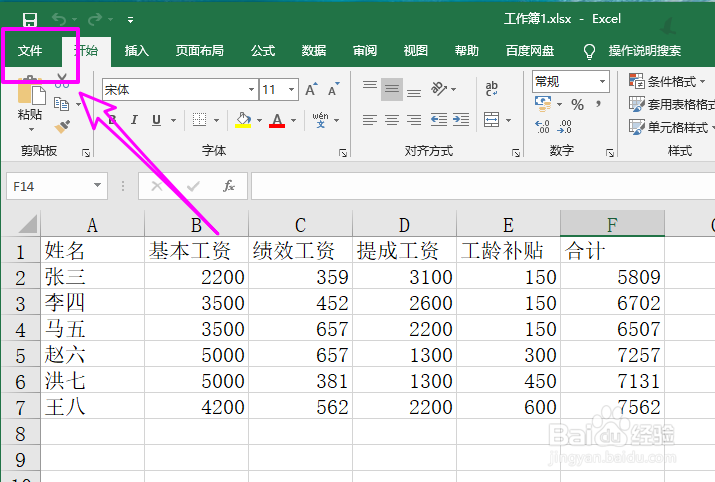Expand the 粘贴 dropdown arrow
Image resolution: width=715 pixels, height=482 pixels.
(x=31, y=130)
